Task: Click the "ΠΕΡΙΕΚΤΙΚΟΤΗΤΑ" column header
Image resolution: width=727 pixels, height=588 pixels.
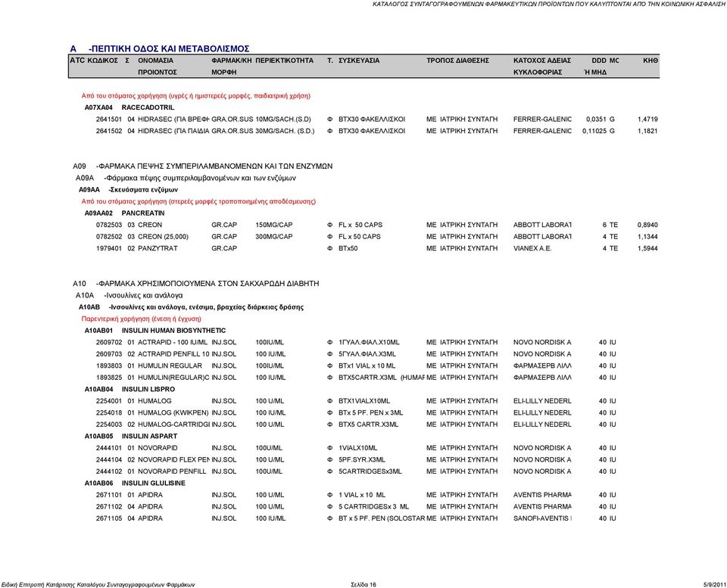Action: pos(284,61)
